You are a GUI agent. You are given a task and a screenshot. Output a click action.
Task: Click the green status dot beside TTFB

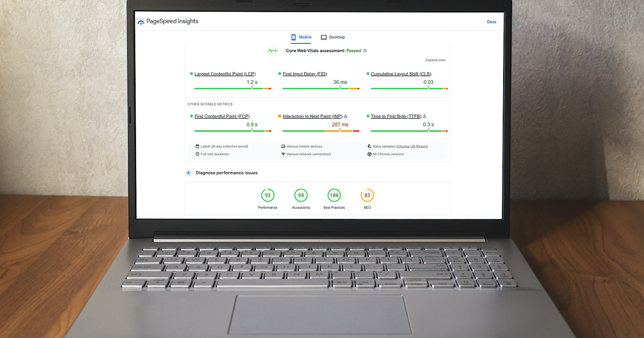(x=368, y=116)
